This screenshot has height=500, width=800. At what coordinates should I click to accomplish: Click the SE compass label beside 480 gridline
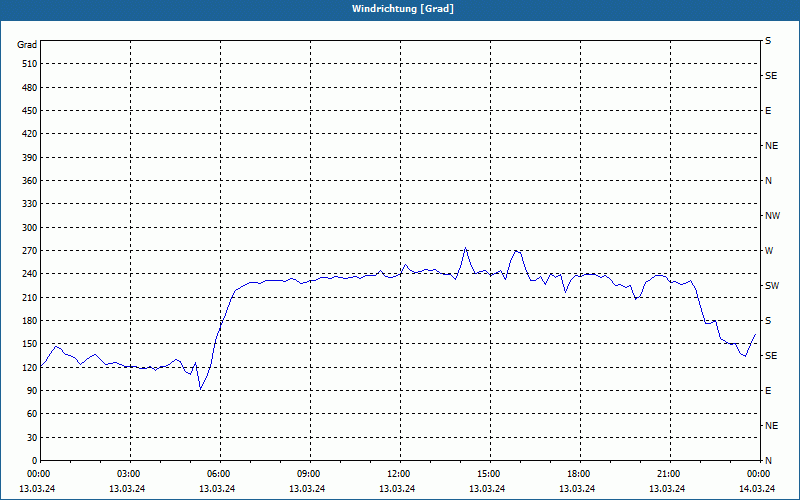tap(771, 76)
